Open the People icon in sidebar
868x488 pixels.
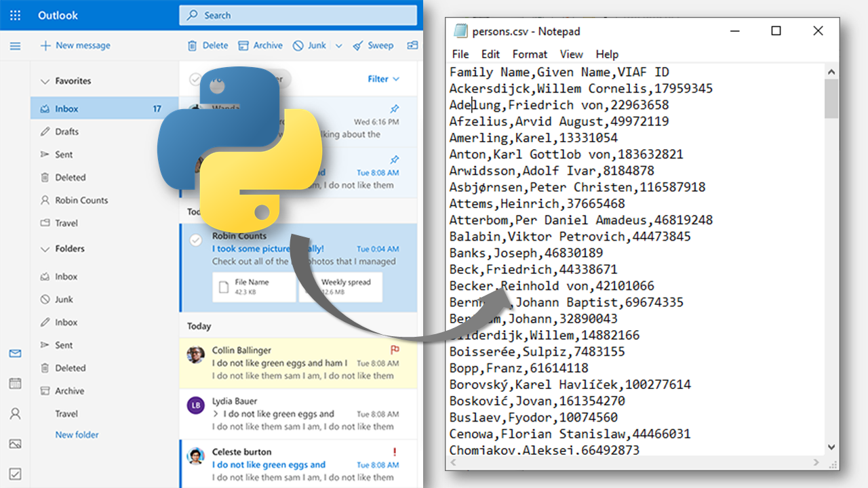15,413
